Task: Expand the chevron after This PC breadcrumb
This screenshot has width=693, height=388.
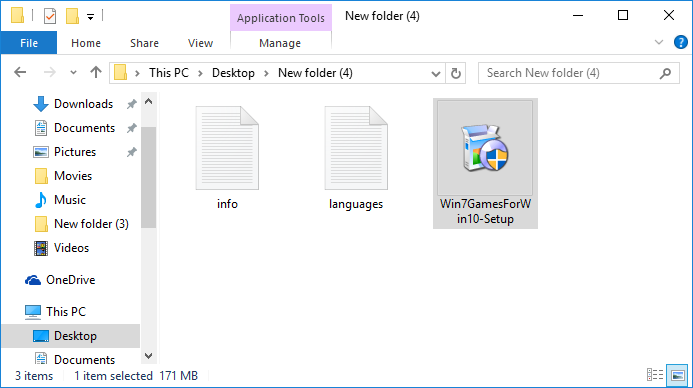Action: tap(201, 73)
